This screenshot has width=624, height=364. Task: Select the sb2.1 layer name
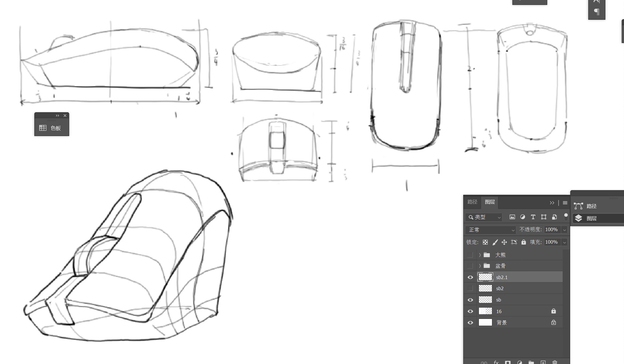tap(502, 278)
